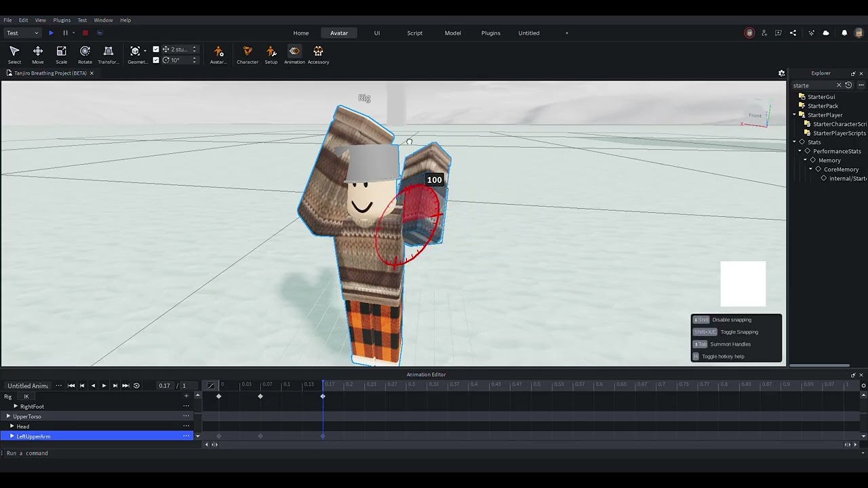The image size is (868, 488).
Task: Add a track with plus button
Action: click(x=186, y=396)
